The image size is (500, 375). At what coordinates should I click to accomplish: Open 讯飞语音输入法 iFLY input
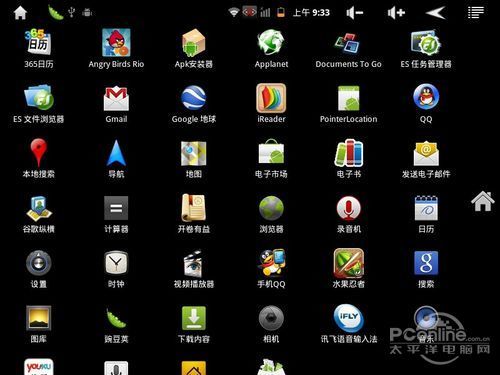click(348, 318)
